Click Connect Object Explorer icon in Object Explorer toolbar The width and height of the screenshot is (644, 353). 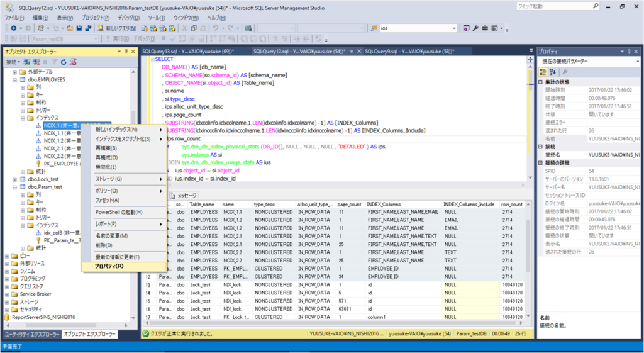27,62
